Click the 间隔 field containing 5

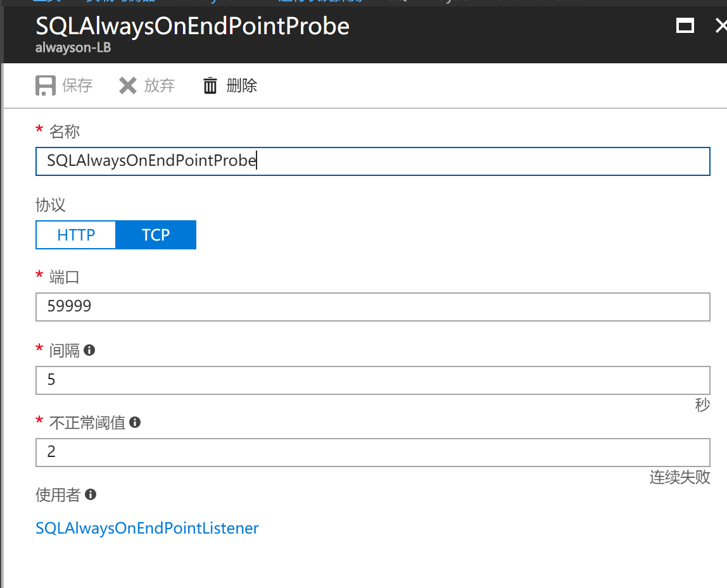(x=372, y=380)
